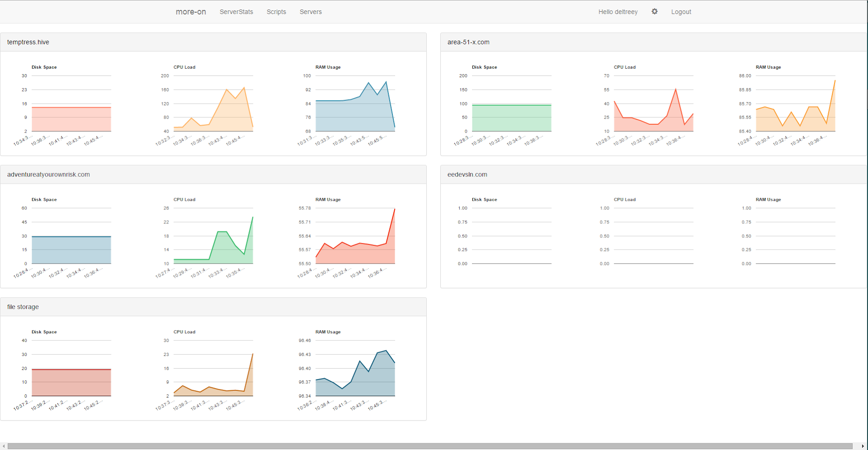This screenshot has height=450, width=868.
Task: Select the temptress.hive panel heading
Action: 213,42
